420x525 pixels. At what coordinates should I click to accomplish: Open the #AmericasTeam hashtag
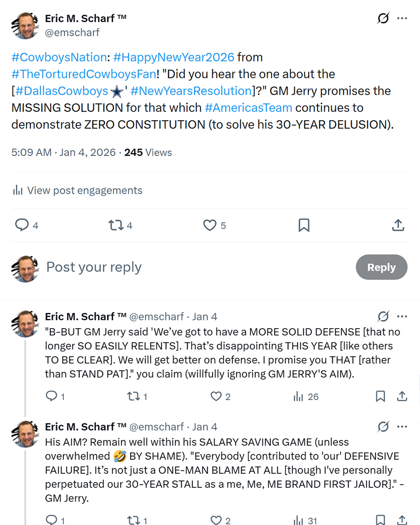248,108
